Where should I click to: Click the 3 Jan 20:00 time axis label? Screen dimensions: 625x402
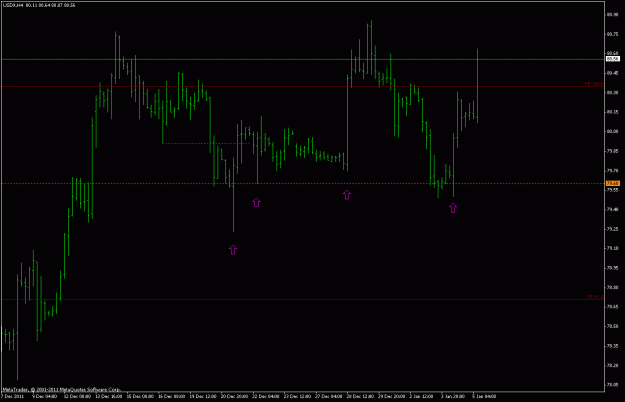[x=453, y=396]
